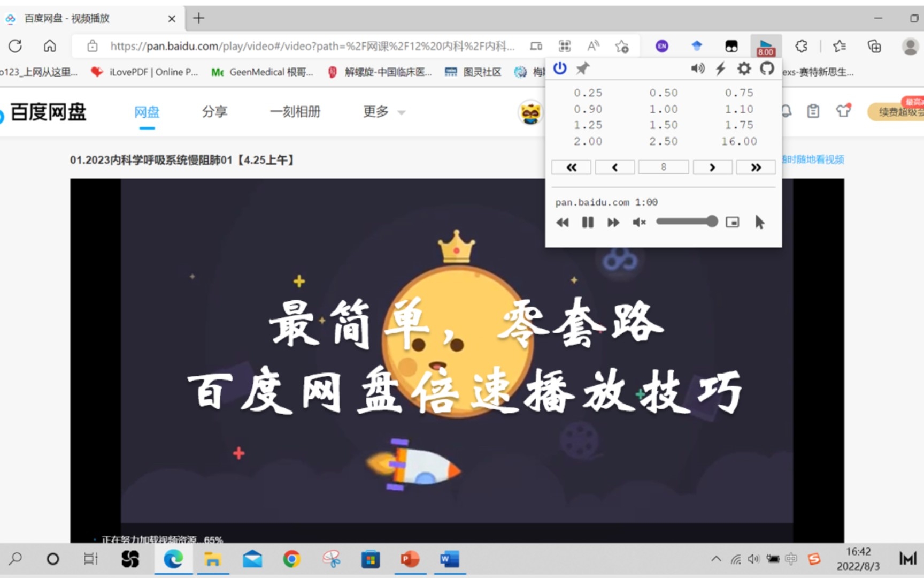Click the cursor pointer icon in popup
Viewport: 924px width, 578px height.
coord(759,222)
